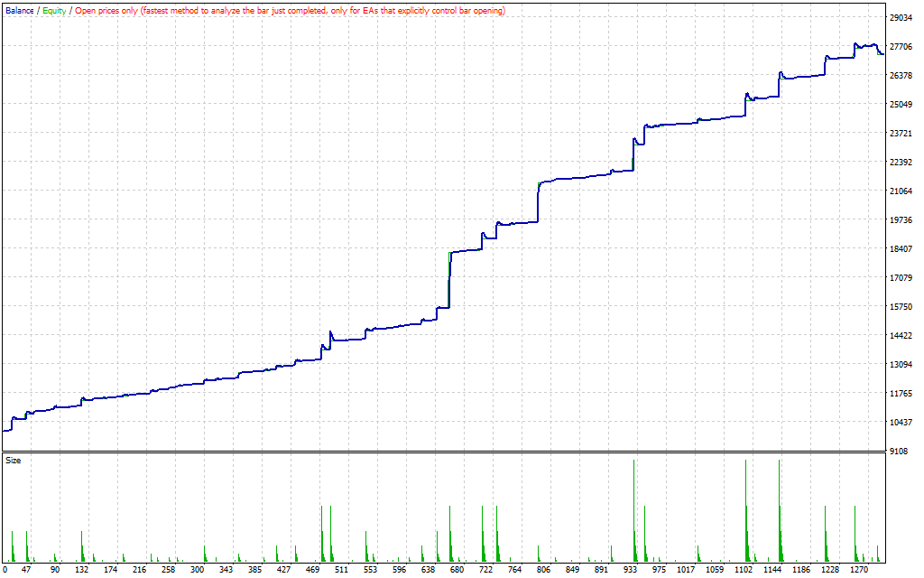The height and width of the screenshot is (578, 924).
Task: Click the 0 marker on the horizontal axis
Action: (x=5, y=570)
